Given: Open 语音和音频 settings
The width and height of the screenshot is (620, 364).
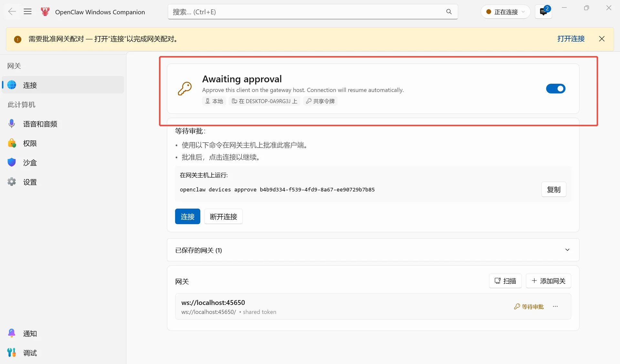Looking at the screenshot, I should [x=63, y=124].
